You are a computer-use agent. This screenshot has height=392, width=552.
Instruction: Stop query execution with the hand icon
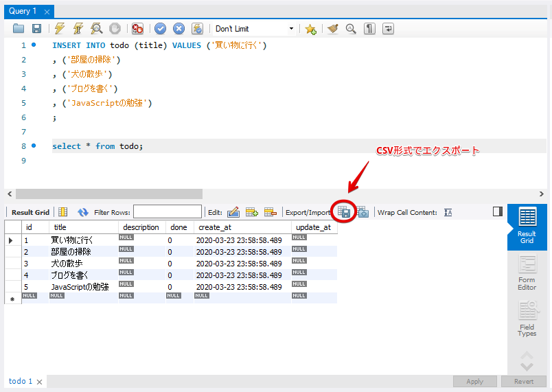coord(115,29)
